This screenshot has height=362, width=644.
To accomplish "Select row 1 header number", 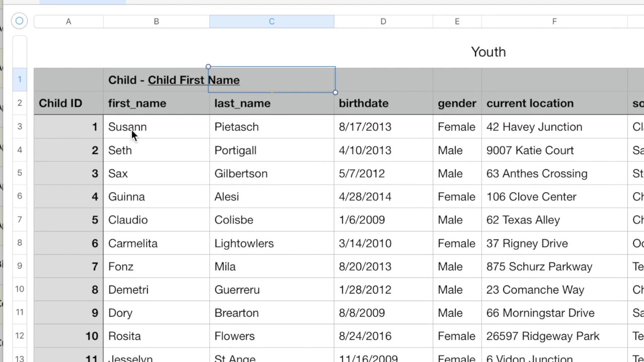I will coord(20,79).
